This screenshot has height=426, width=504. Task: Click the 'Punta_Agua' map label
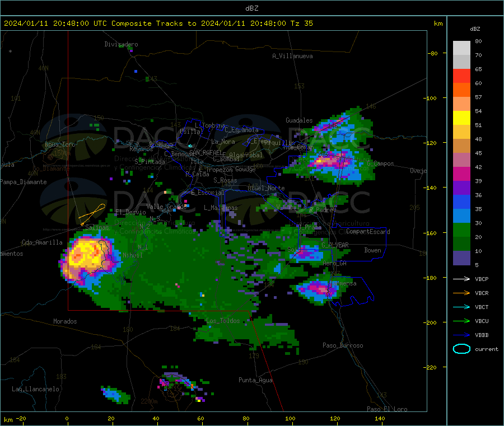coord(255,380)
